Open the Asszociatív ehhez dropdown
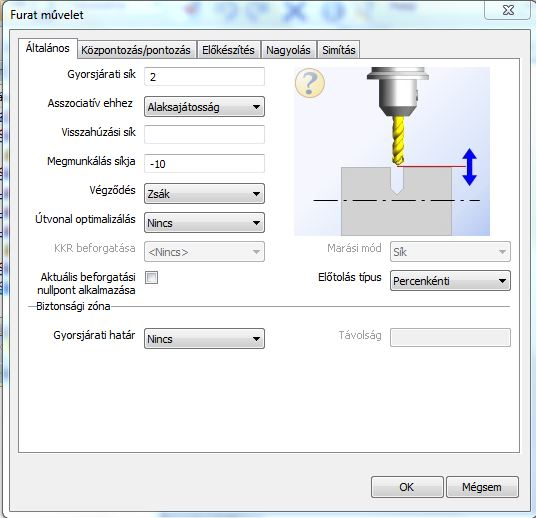The width and height of the screenshot is (537, 519). (204, 107)
